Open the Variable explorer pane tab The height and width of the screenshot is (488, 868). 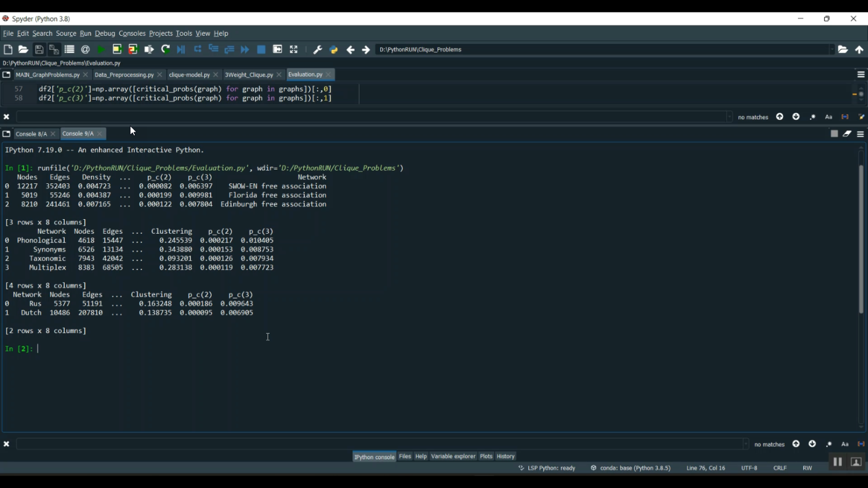[453, 457]
